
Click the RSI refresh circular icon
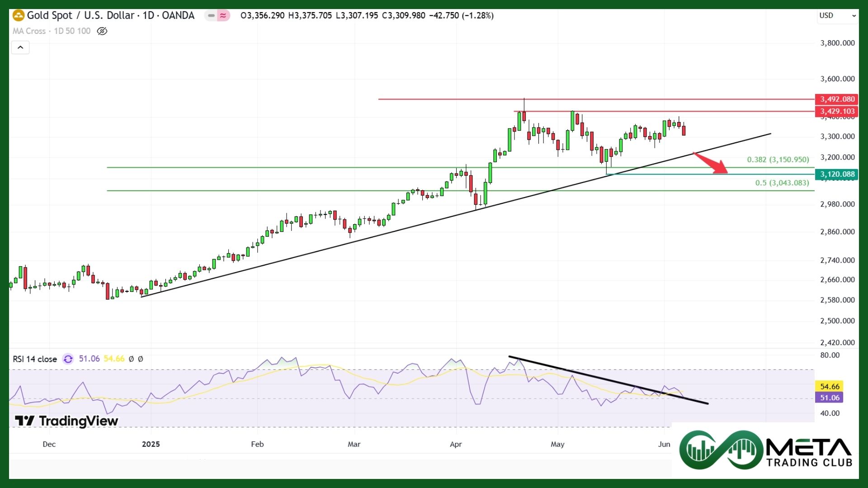point(68,359)
